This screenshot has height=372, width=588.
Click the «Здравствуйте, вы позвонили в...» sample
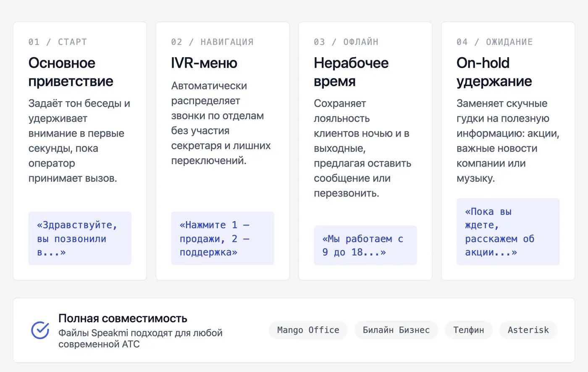pos(80,238)
